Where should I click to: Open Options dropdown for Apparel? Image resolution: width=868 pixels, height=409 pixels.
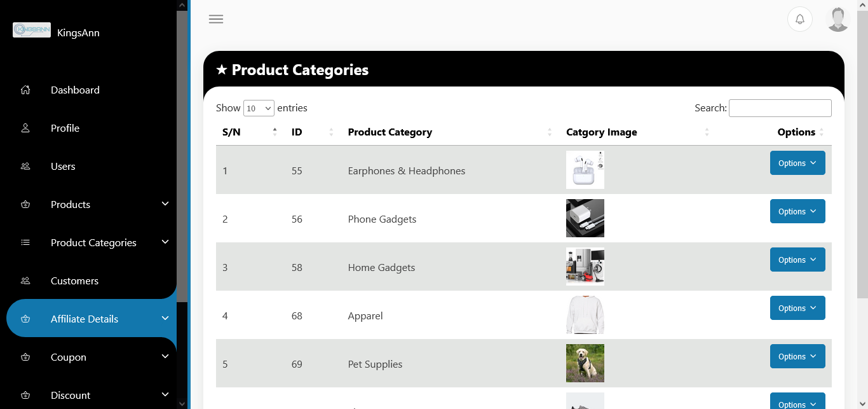797,308
